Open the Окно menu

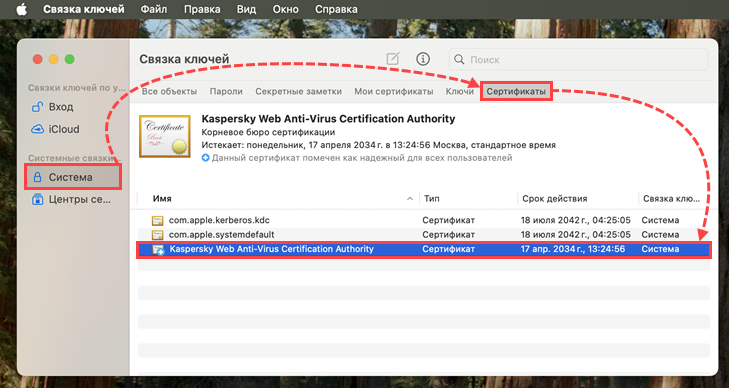tap(285, 9)
